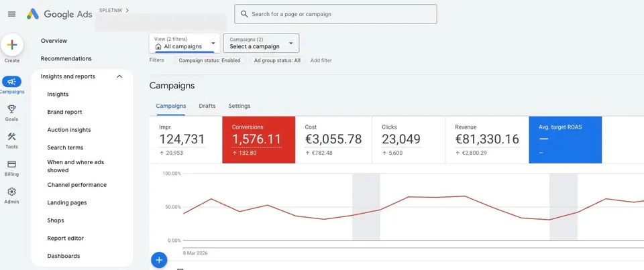The height and width of the screenshot is (270, 644).
Task: Click the Revenue change value €2,800.29
Action: pyautogui.click(x=474, y=153)
